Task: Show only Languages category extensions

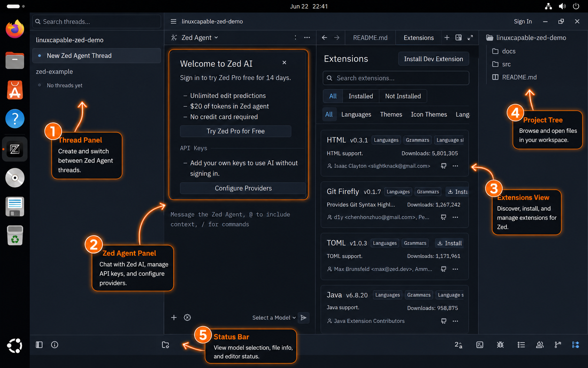Action: point(356,114)
